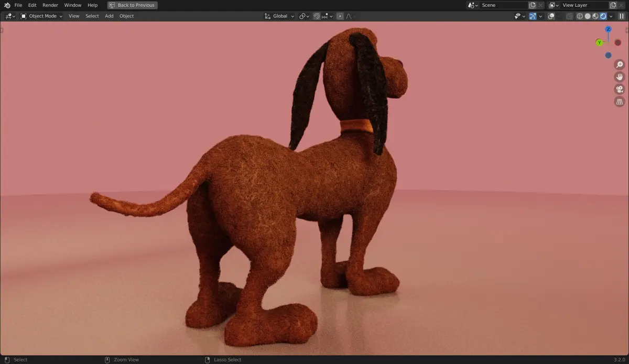This screenshot has width=629, height=364.
Task: Switch to wireframe viewport shading
Action: [580, 16]
